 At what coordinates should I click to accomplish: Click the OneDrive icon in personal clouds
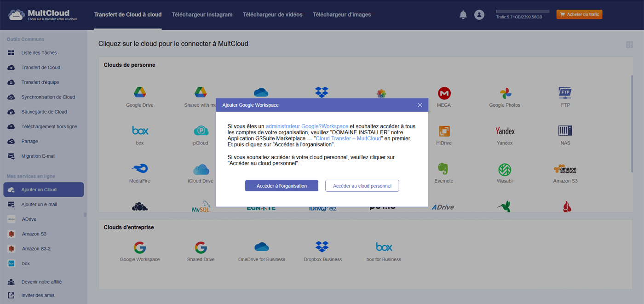tap(261, 92)
